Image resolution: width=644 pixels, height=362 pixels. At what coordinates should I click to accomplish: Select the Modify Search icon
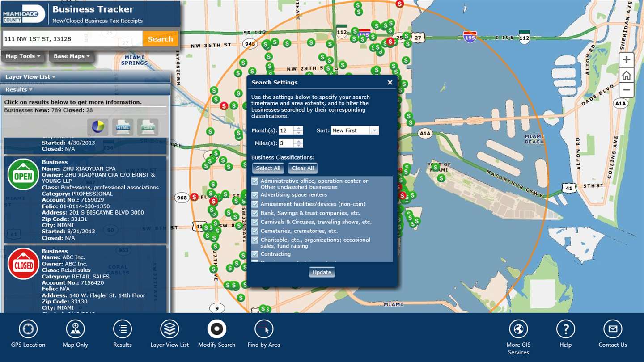click(217, 329)
